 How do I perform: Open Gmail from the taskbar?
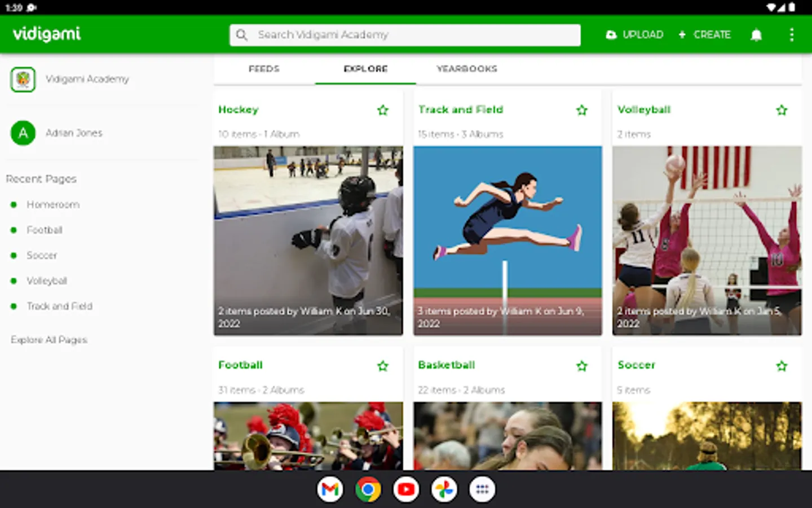[330, 489]
